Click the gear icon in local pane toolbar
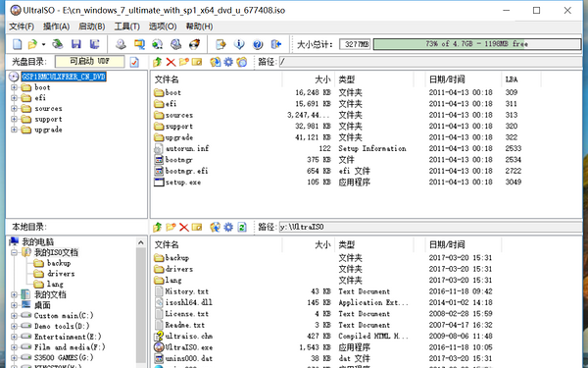This screenshot has width=588, height=368. [x=228, y=227]
